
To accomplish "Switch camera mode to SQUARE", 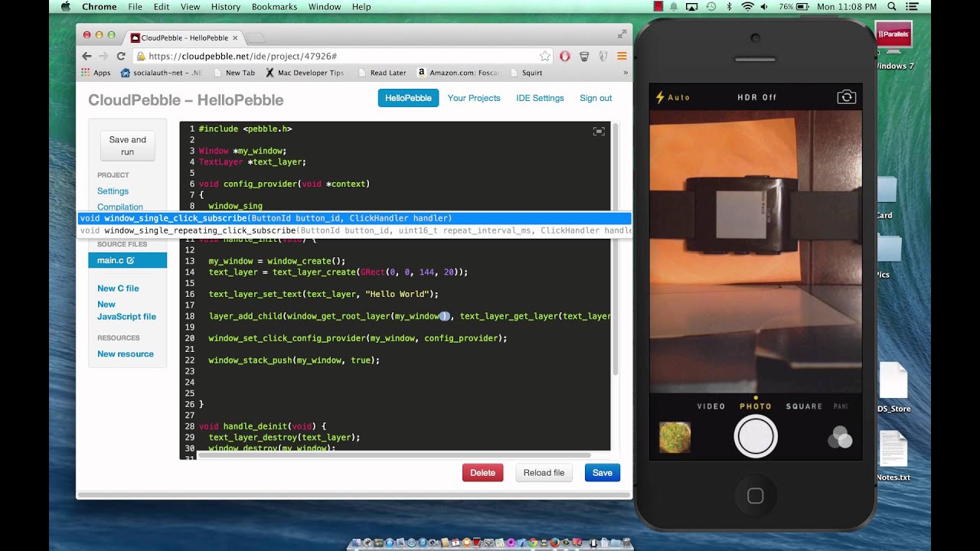I will (804, 406).
